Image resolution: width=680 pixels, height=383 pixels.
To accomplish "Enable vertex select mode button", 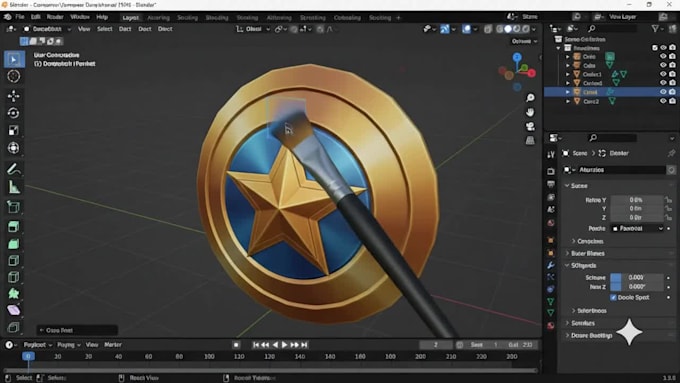I will point(24,41).
